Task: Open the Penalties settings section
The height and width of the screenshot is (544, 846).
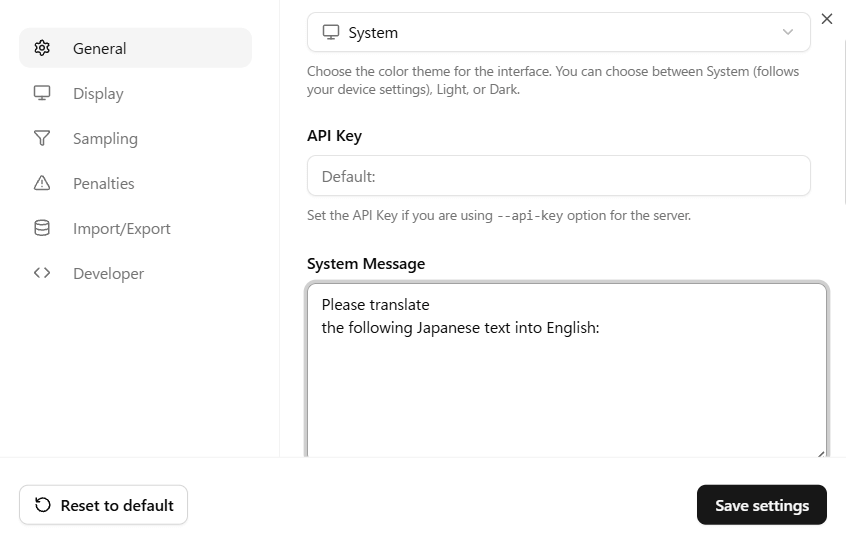Action: click(103, 183)
